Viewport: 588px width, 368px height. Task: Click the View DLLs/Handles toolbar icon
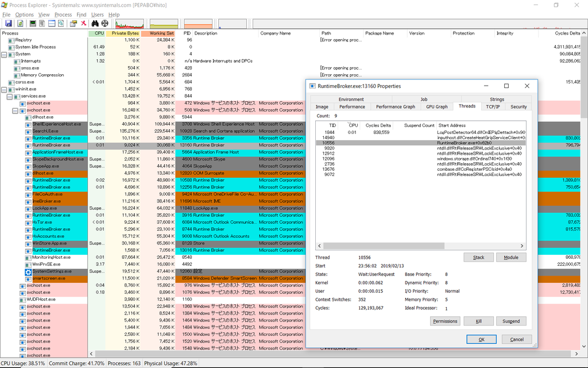point(61,23)
